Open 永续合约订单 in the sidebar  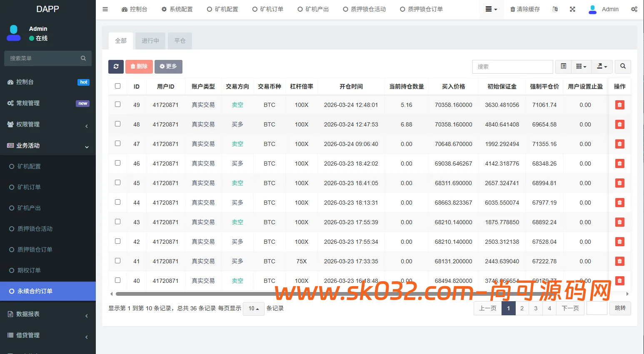click(48, 291)
